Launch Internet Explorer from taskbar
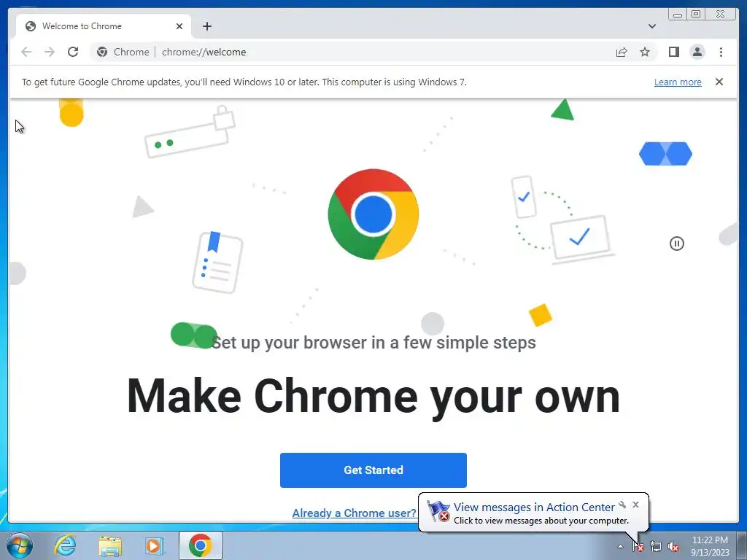The height and width of the screenshot is (560, 747). tap(65, 545)
